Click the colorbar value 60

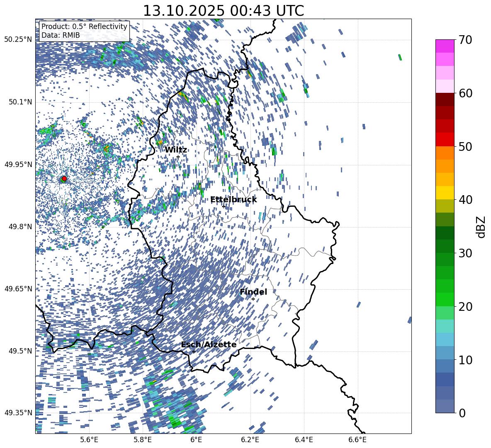[x=465, y=93]
